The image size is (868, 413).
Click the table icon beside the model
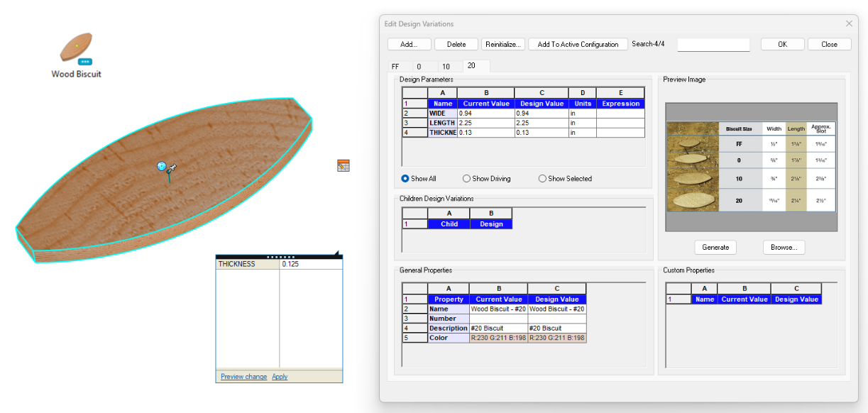click(344, 165)
